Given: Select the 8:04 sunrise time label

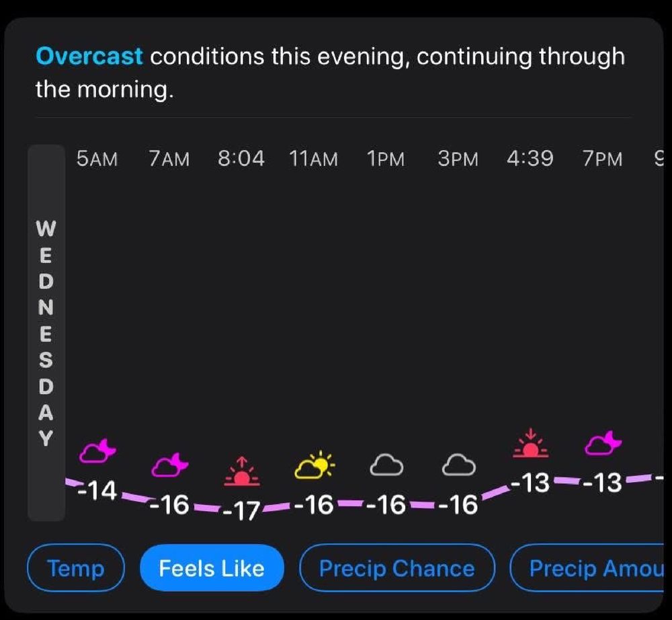Looking at the screenshot, I should point(241,159).
